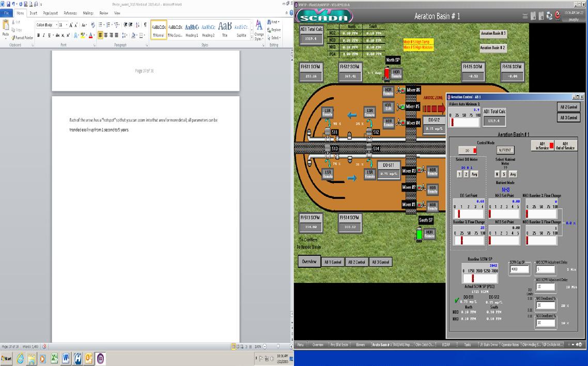Click the Change Styles icon
The height and width of the screenshot is (366, 588).
tap(259, 30)
